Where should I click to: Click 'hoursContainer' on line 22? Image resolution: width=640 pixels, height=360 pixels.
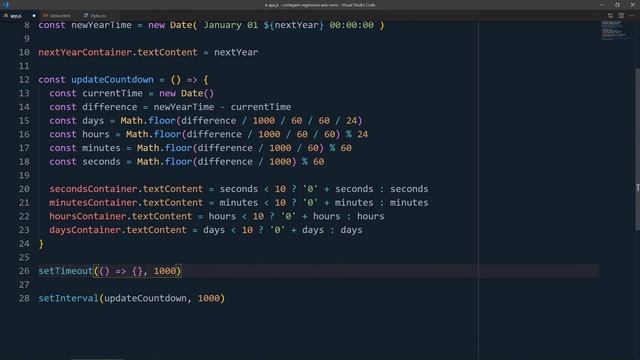coord(88,216)
